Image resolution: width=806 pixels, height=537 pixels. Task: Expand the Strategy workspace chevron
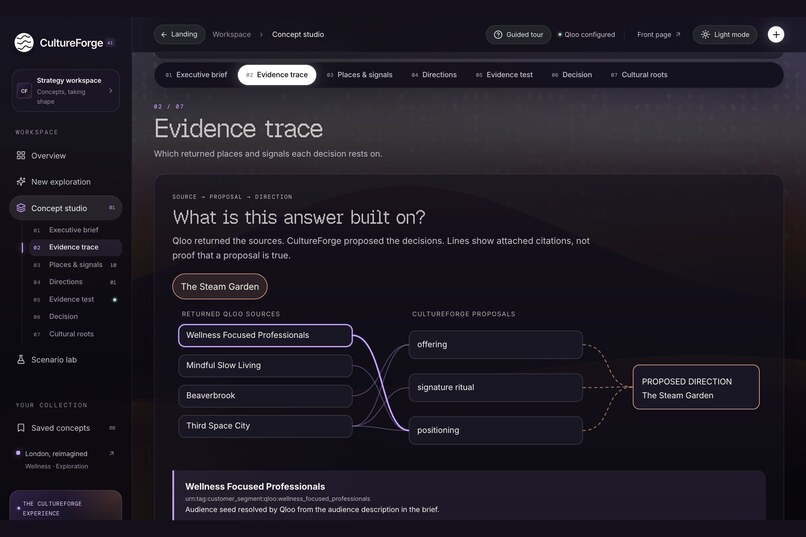click(x=111, y=91)
